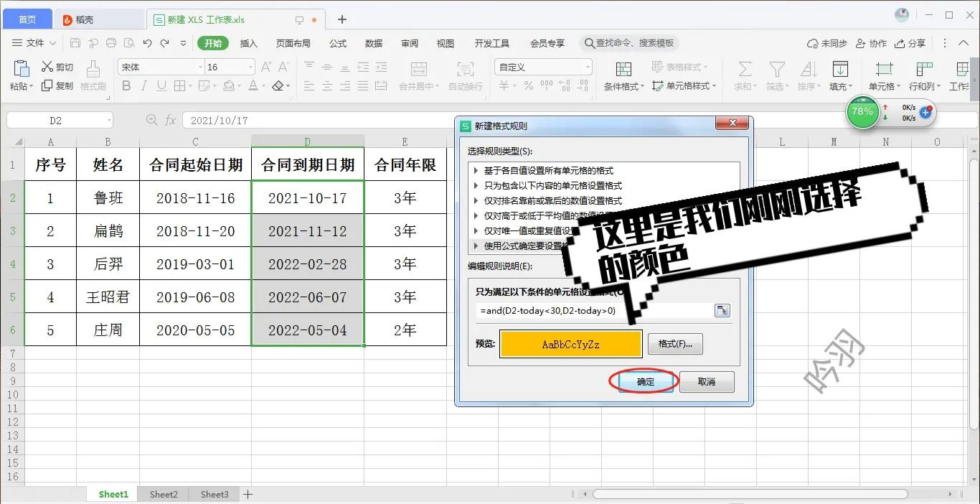Click the 未同步 sync status button
Image resolution: width=980 pixels, height=504 pixels.
pyautogui.click(x=827, y=43)
